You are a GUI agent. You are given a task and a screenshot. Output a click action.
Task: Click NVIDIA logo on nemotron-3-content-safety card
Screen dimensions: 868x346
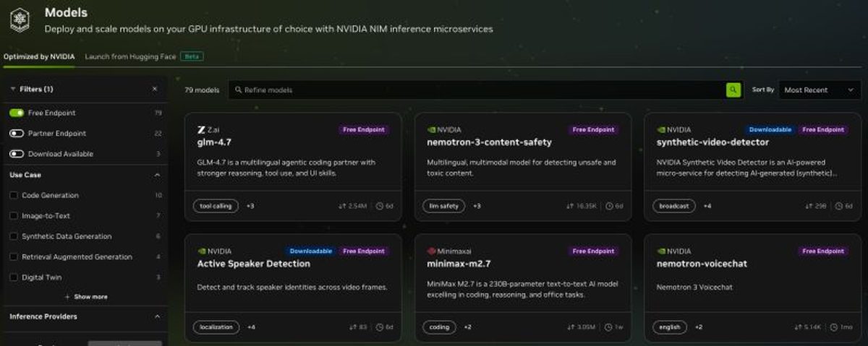[x=431, y=130]
